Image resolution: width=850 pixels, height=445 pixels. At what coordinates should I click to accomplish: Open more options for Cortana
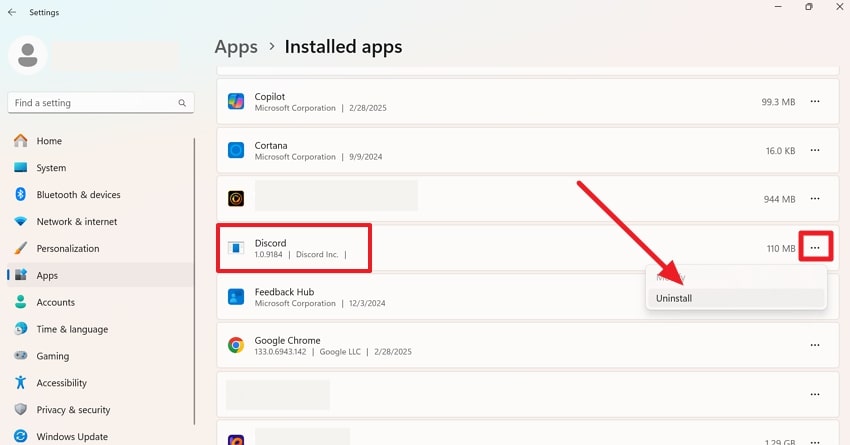[815, 150]
